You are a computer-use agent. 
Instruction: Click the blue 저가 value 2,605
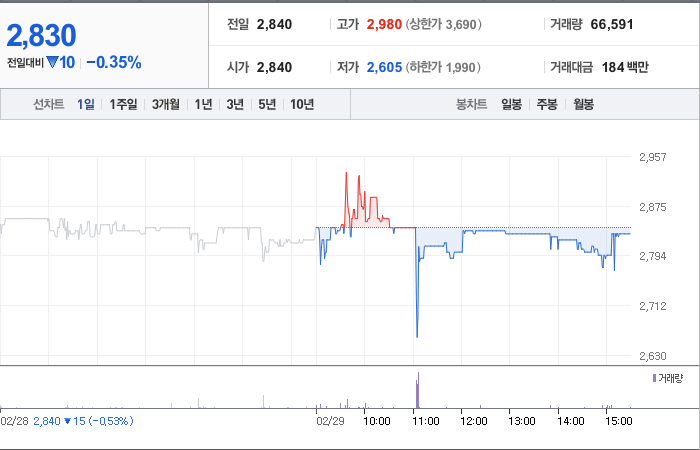(x=384, y=67)
